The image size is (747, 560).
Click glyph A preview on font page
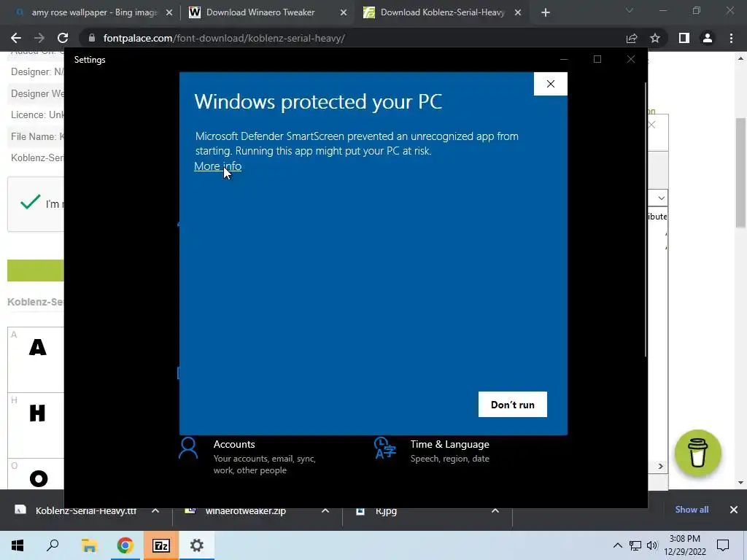[38, 347]
